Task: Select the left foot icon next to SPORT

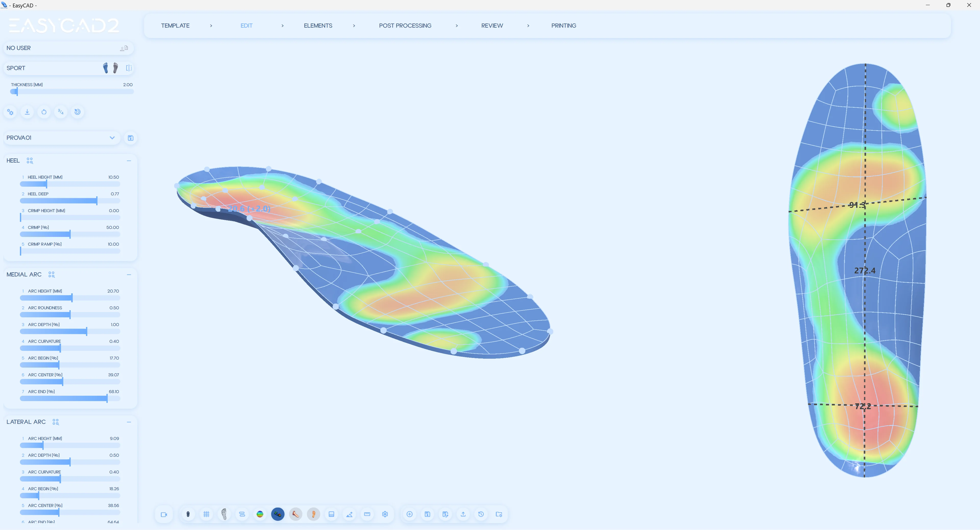Action: point(105,68)
